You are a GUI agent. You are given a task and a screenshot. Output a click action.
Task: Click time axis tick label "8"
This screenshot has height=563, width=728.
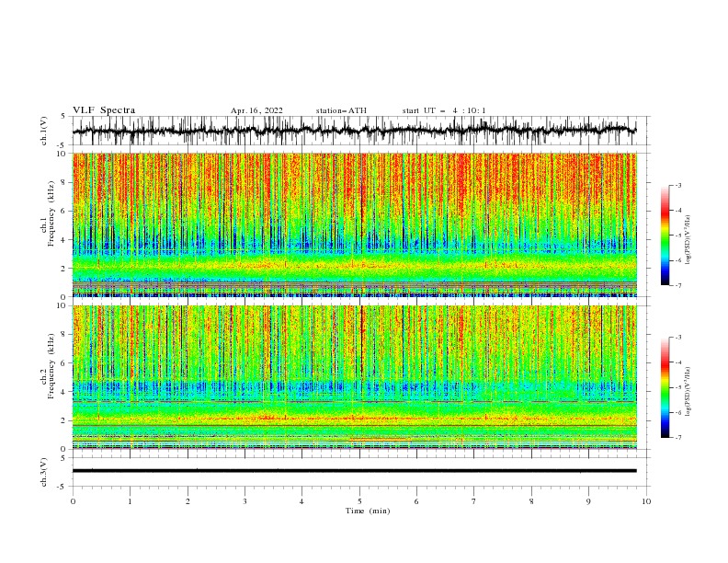pyautogui.click(x=531, y=501)
